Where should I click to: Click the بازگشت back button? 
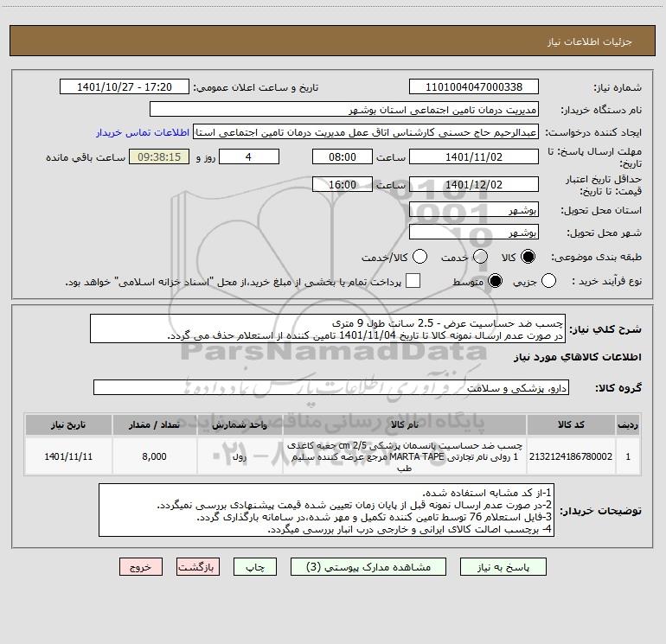pyautogui.click(x=198, y=567)
